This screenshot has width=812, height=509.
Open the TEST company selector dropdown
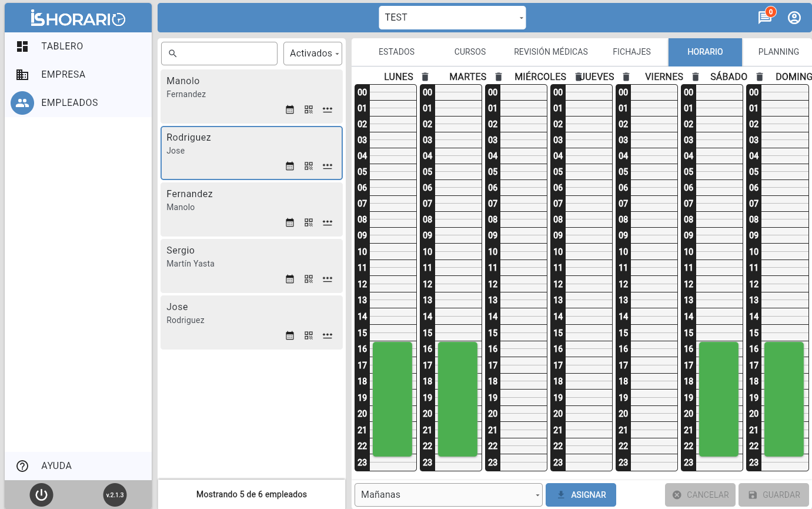[452, 18]
